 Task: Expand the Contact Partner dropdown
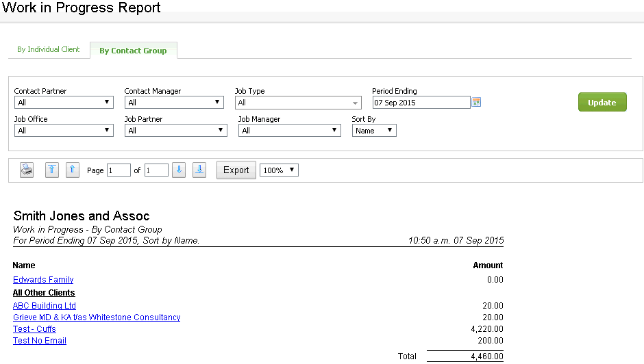click(64, 103)
